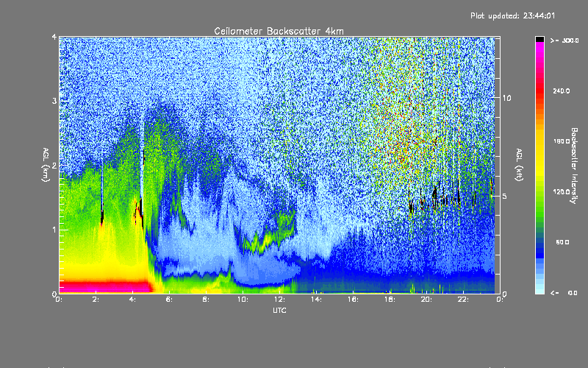This screenshot has height=368, width=588.
Task: Click the "<= 0.0" colorbar value
Action: (564, 293)
